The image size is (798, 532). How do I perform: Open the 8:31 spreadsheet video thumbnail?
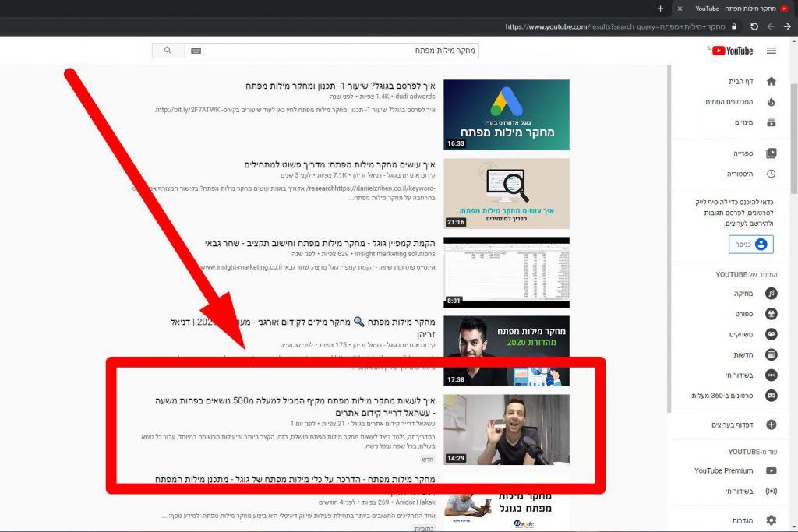tap(507, 272)
